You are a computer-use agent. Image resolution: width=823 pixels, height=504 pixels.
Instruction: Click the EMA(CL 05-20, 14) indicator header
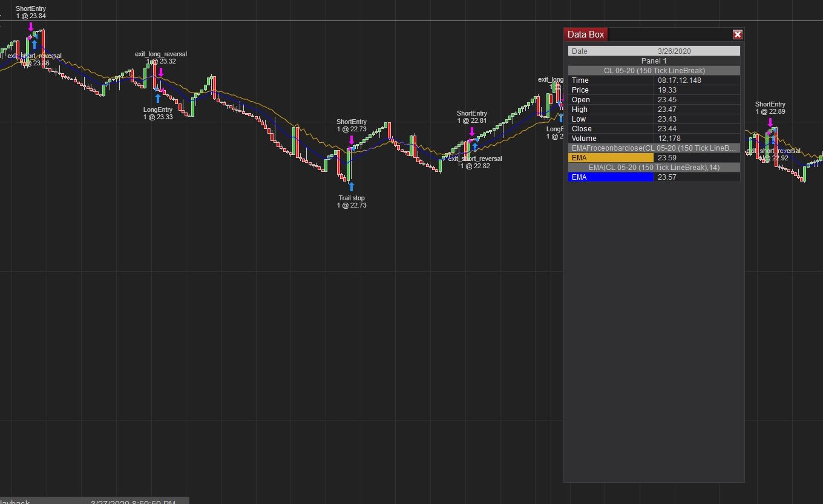click(x=654, y=168)
